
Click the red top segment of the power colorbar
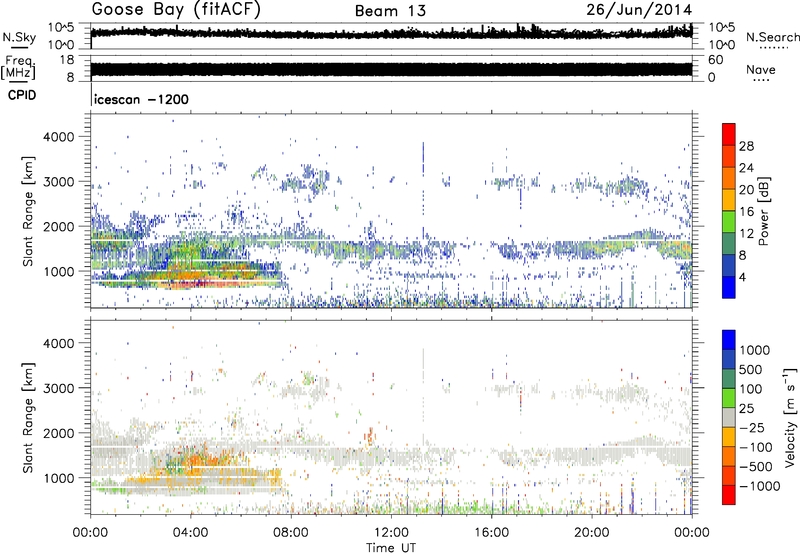(x=729, y=135)
